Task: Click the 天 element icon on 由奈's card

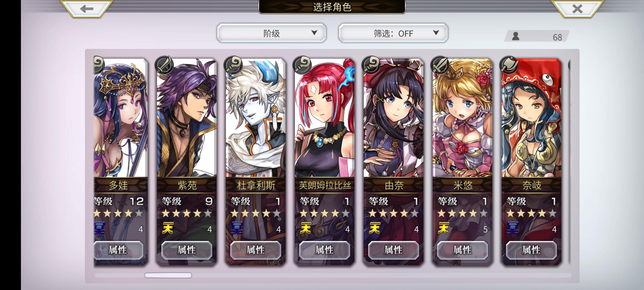Action: [375, 228]
